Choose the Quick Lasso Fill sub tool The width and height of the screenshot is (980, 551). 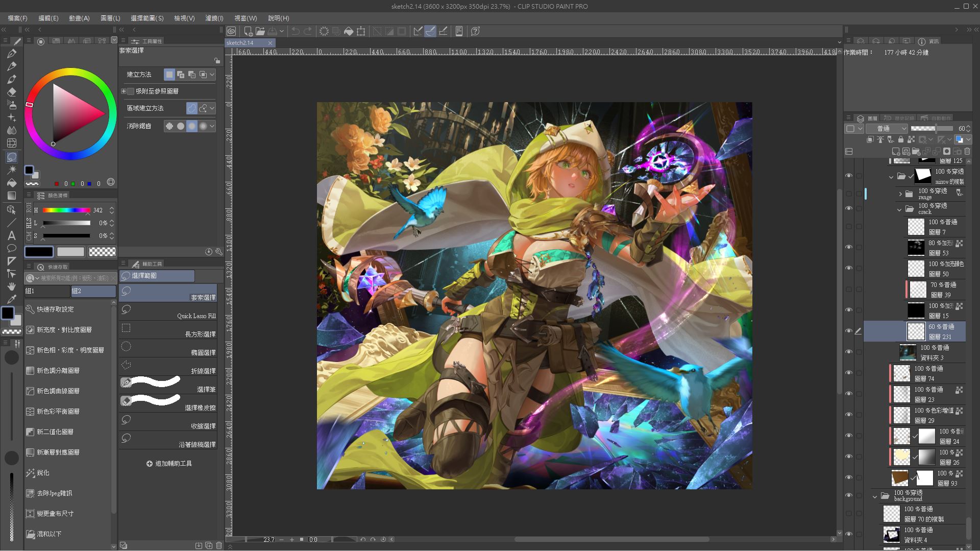(x=168, y=312)
